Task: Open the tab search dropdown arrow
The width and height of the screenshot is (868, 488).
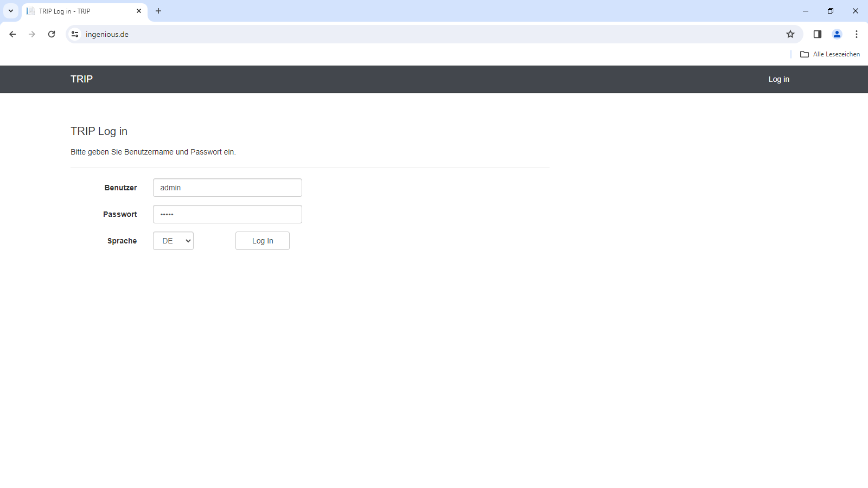Action: click(x=11, y=11)
